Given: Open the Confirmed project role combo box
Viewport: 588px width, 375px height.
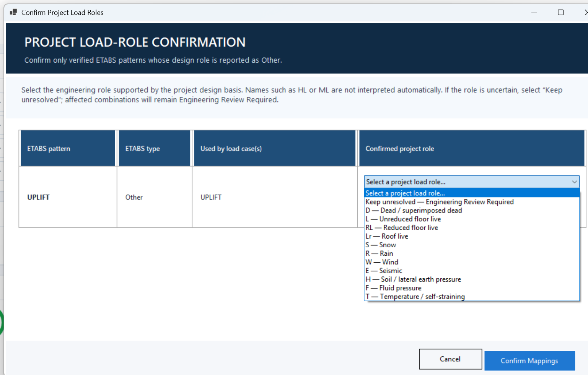Looking at the screenshot, I should (471, 182).
